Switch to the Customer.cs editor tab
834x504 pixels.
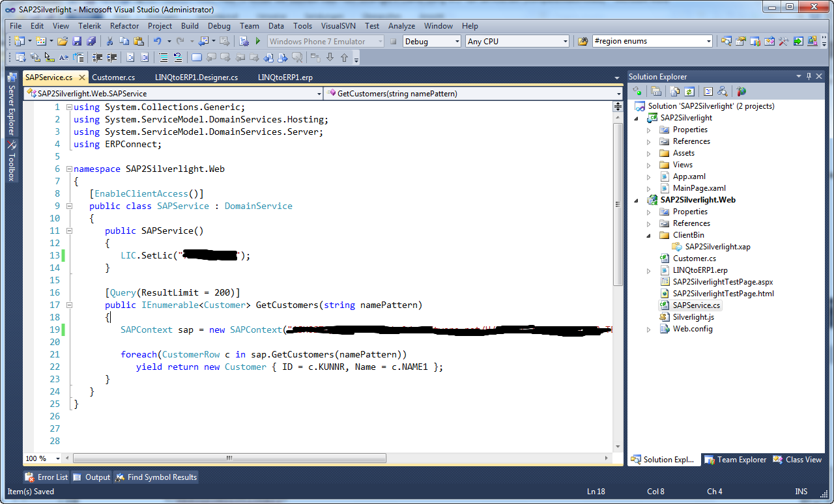click(113, 77)
